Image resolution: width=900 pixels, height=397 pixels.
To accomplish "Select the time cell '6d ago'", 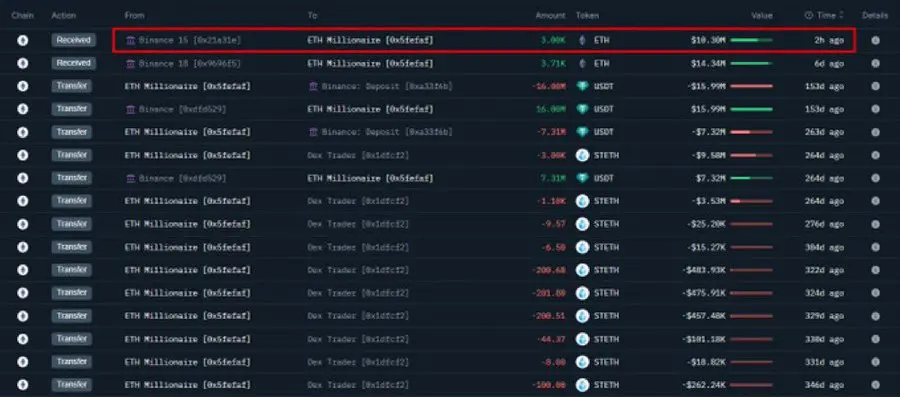I will [829, 63].
